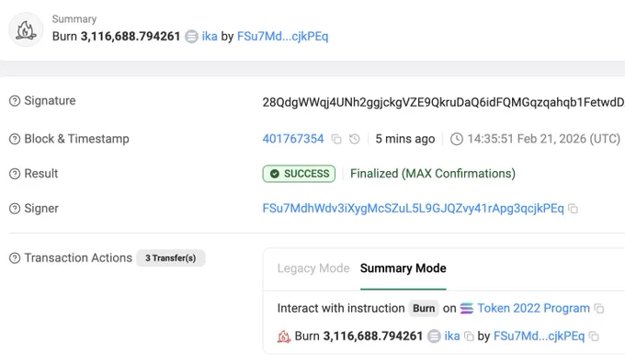This screenshot has width=625, height=364.
Task: Switch to Legacy Mode tab
Action: 313,268
